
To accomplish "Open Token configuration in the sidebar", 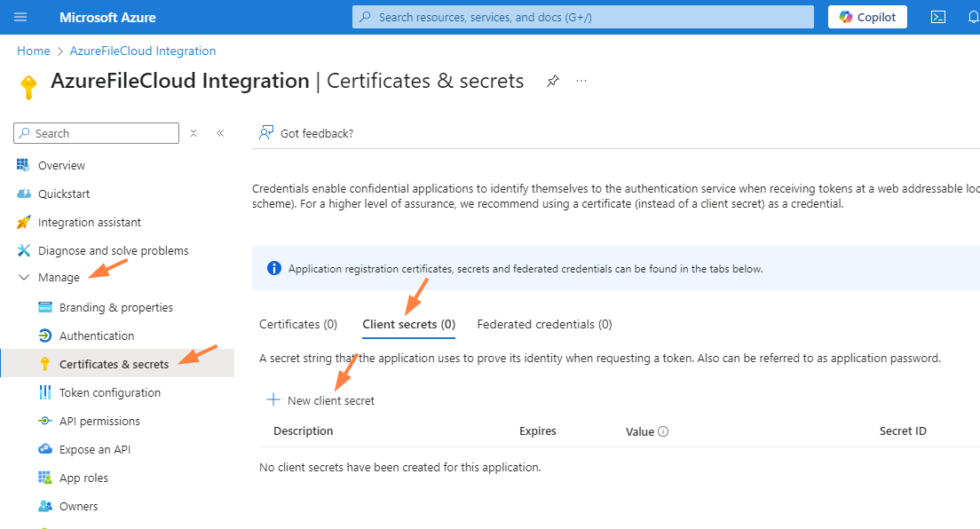I will click(109, 392).
